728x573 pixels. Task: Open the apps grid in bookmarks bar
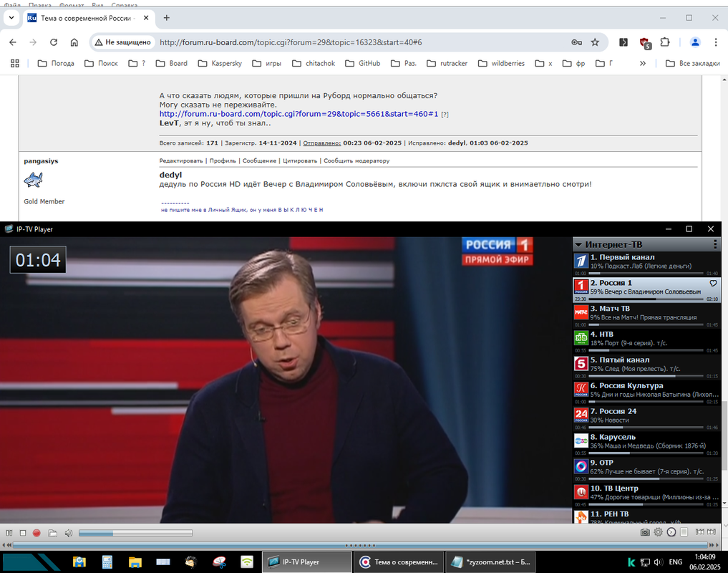tap(15, 63)
